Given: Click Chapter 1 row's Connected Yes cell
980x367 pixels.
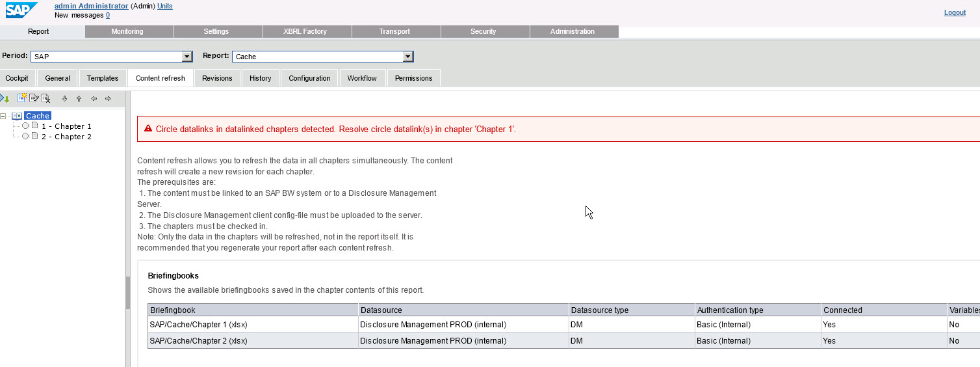Looking at the screenshot, I should tap(884, 324).
